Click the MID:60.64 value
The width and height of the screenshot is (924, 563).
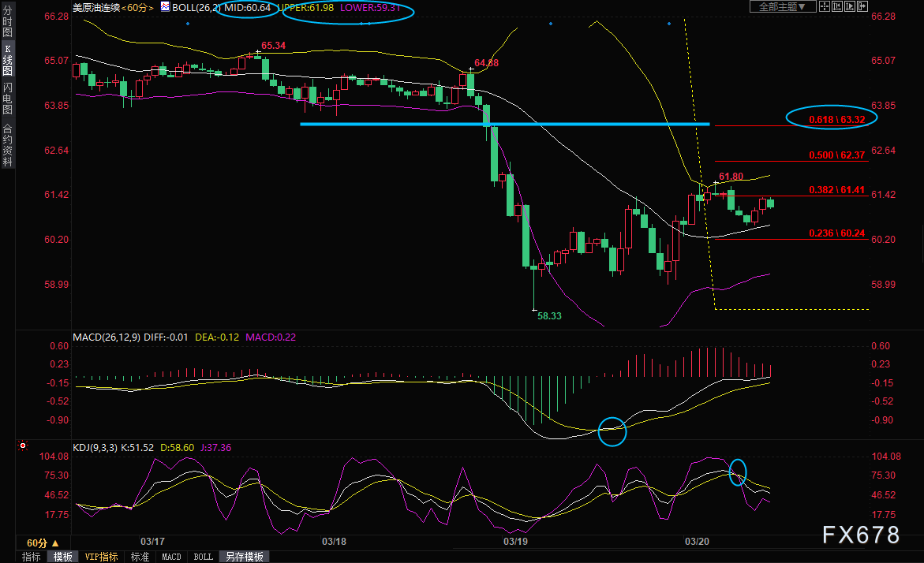point(248,8)
